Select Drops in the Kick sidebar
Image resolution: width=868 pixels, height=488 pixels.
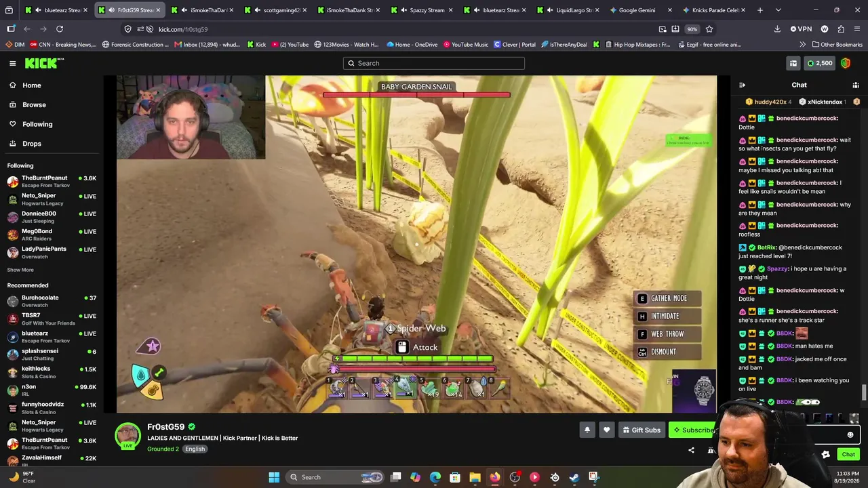(32, 144)
